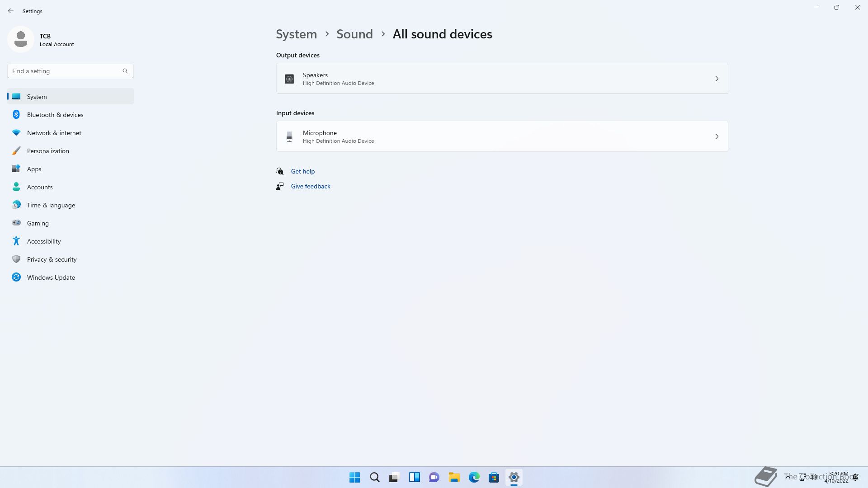The height and width of the screenshot is (488, 868).
Task: Expand Speakers via its chevron arrow
Action: 717,79
